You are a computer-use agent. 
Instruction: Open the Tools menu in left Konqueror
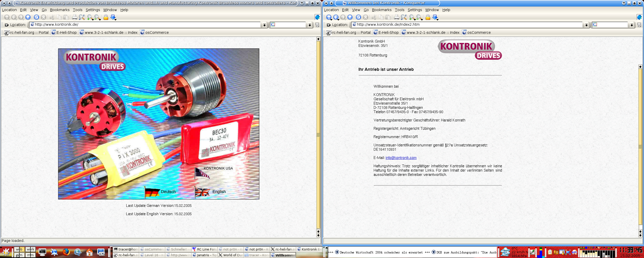coord(77,10)
